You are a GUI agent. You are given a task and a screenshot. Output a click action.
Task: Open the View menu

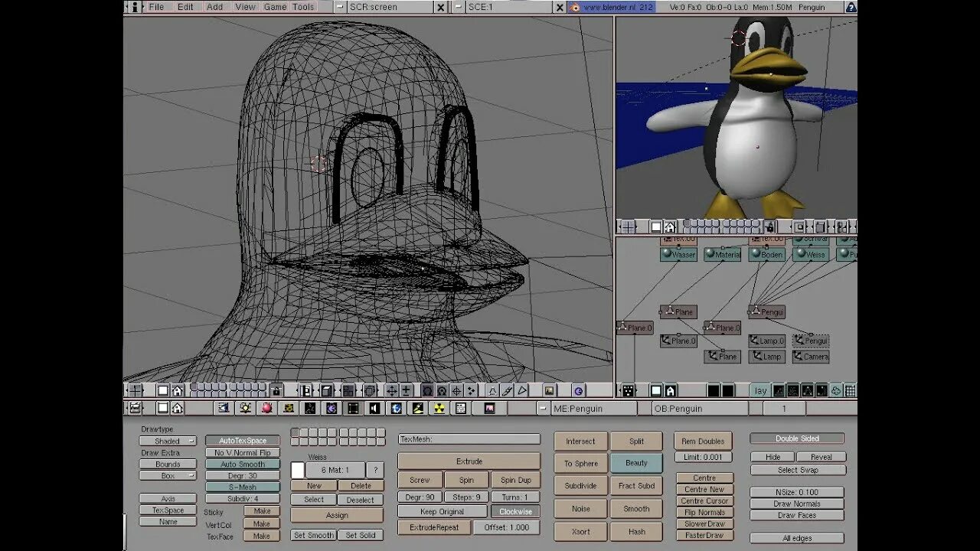[x=245, y=7]
